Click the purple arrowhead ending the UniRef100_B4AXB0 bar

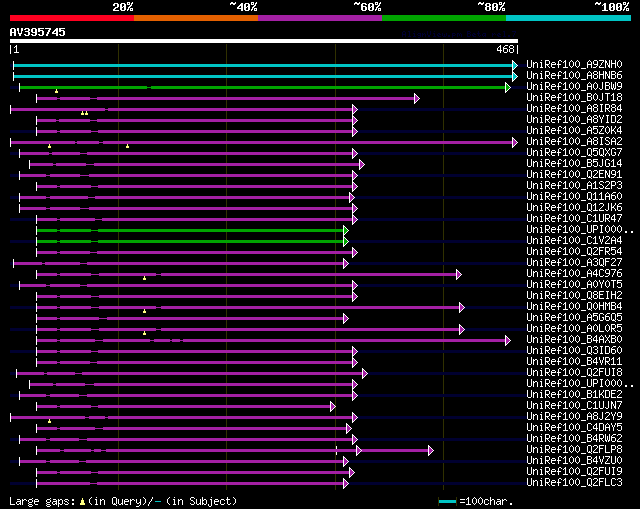pos(508,340)
